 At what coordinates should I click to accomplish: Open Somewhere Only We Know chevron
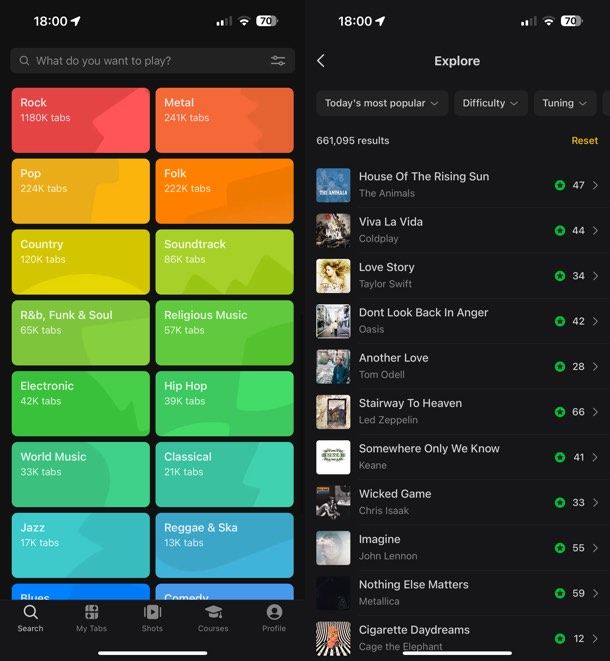click(595, 457)
